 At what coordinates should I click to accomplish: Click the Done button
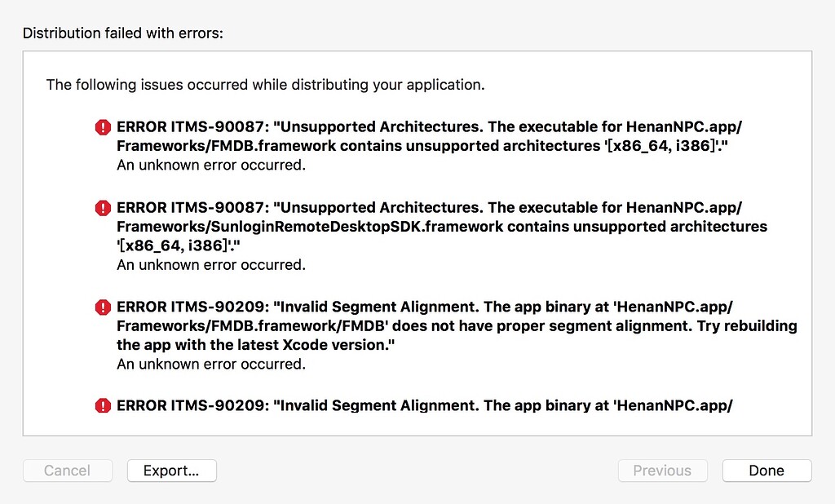click(766, 471)
